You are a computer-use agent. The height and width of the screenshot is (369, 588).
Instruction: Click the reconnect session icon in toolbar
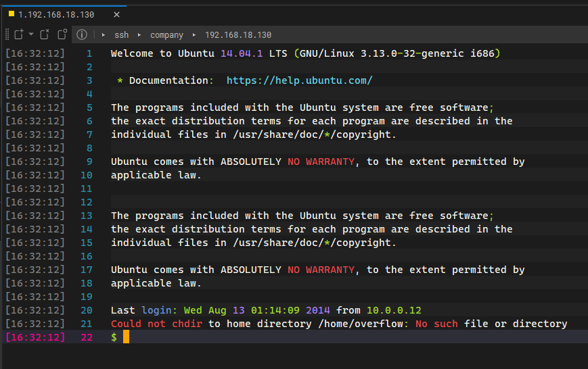(62, 34)
